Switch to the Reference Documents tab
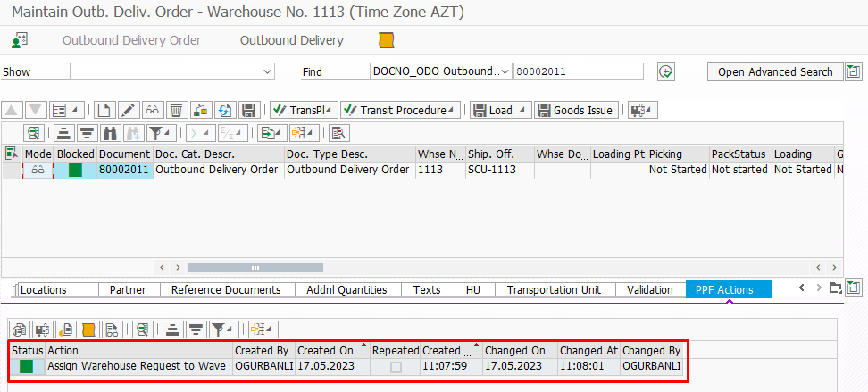The image size is (868, 392). [226, 289]
